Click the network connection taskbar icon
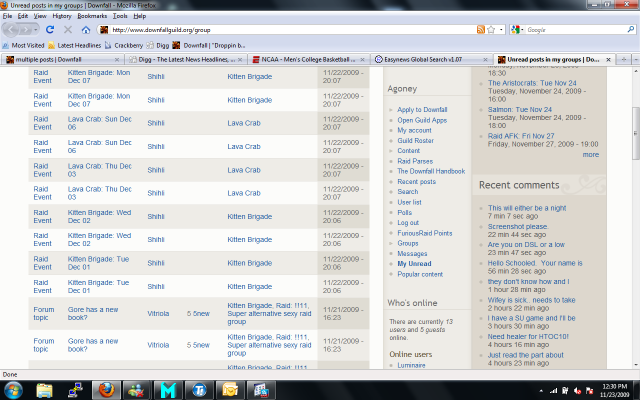This screenshot has width=640, height=400. [75, 390]
